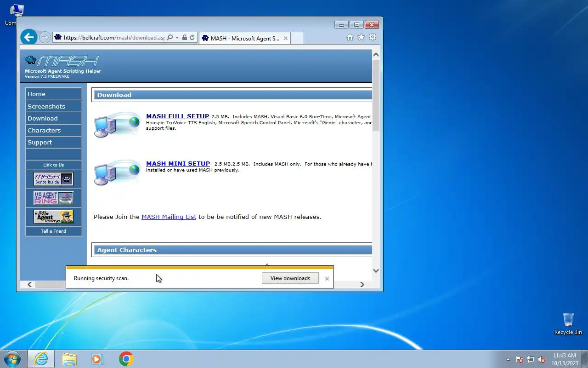Open Favorites star icon
Screen dimensions: 588x368
[x=361, y=37]
